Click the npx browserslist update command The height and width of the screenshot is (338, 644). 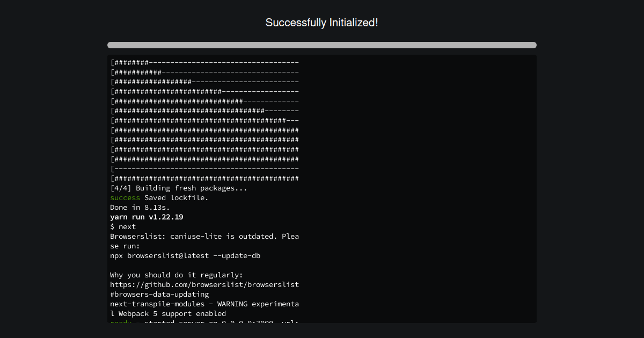pos(185,255)
